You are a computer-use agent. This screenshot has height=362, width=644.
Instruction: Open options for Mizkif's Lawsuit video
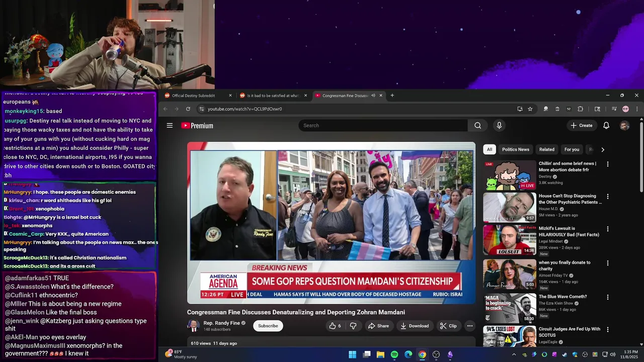[607, 229]
